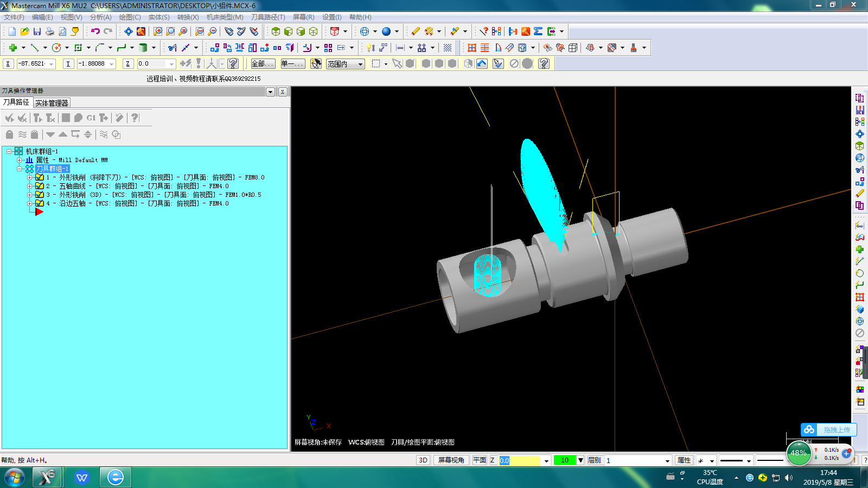
Task: Open the 刀具路径(T) menu
Action: click(268, 17)
